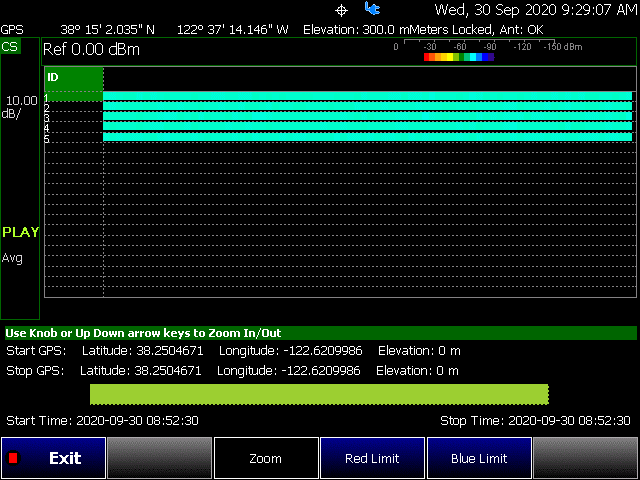Click the Exit softkey

tap(53, 458)
